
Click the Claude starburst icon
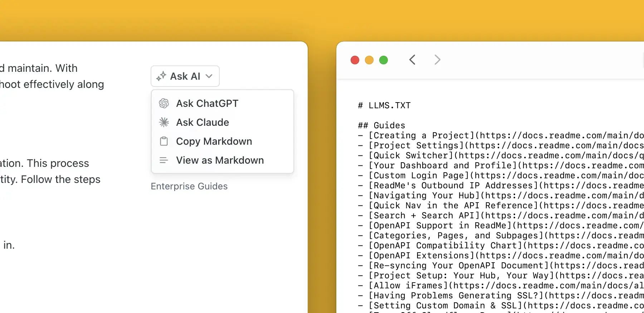pyautogui.click(x=164, y=122)
